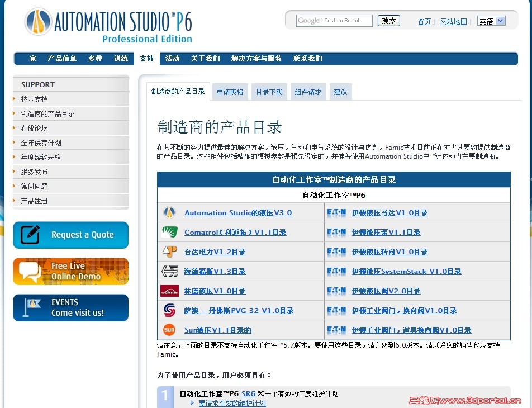Open 台达电力V1.2目录 link
This screenshot has height=408, width=532.
click(215, 252)
